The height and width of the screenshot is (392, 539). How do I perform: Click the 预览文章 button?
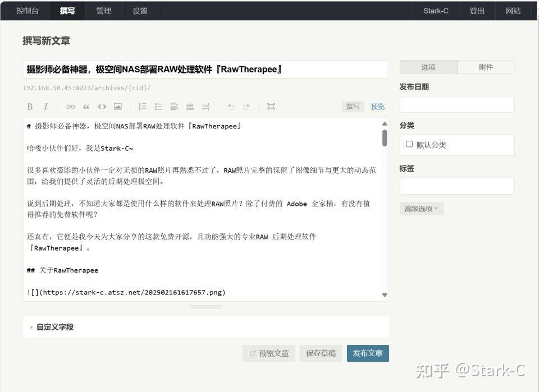pos(269,353)
